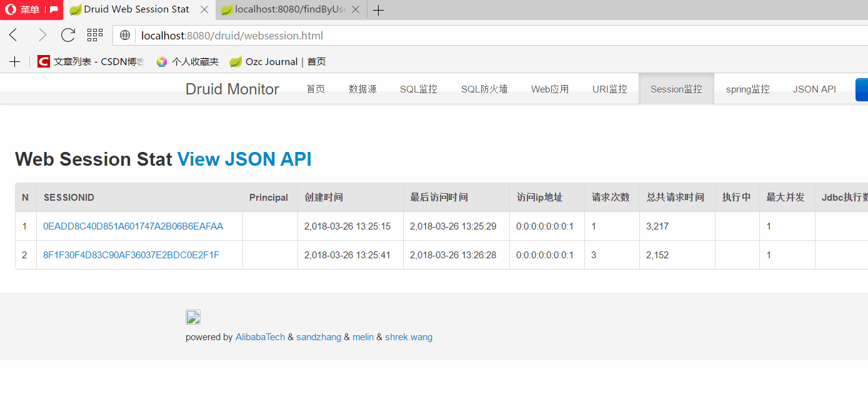Screen dimensions: 868x399
Task: Open the shrek.wang footer link
Action: click(x=409, y=337)
